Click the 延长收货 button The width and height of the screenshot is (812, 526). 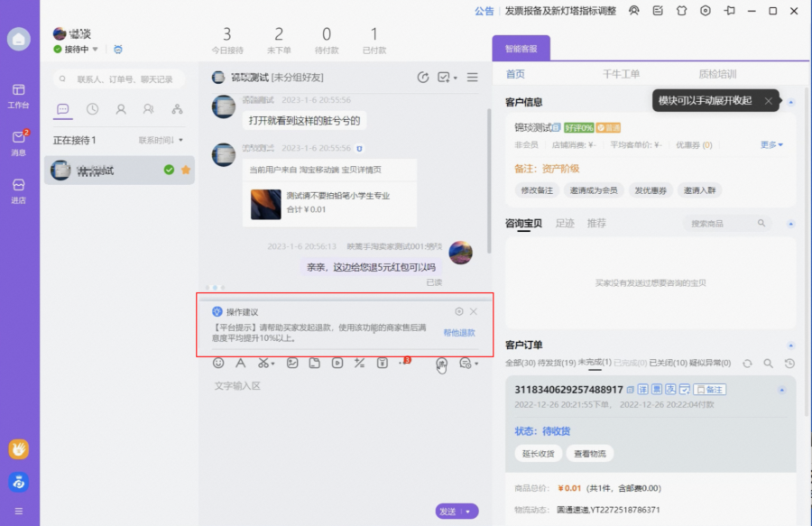pos(539,454)
